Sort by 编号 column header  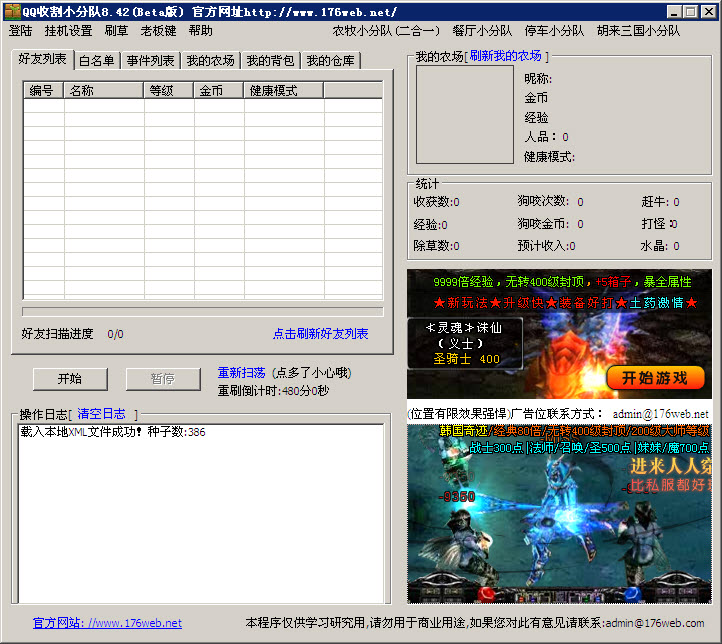point(43,90)
